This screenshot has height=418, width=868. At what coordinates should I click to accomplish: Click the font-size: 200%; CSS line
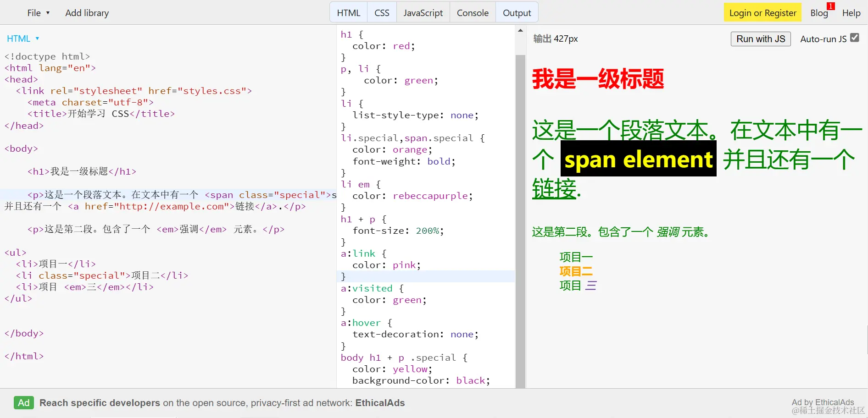click(398, 231)
